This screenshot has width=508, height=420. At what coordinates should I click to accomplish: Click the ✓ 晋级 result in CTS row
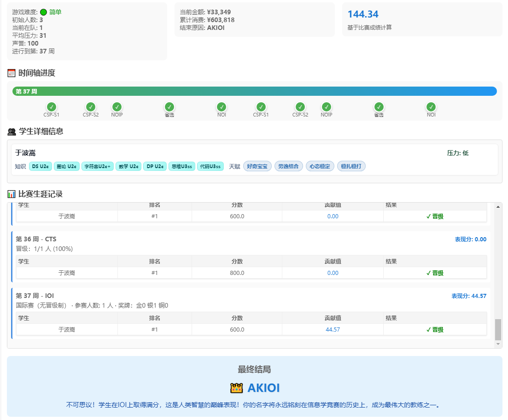[x=435, y=273]
